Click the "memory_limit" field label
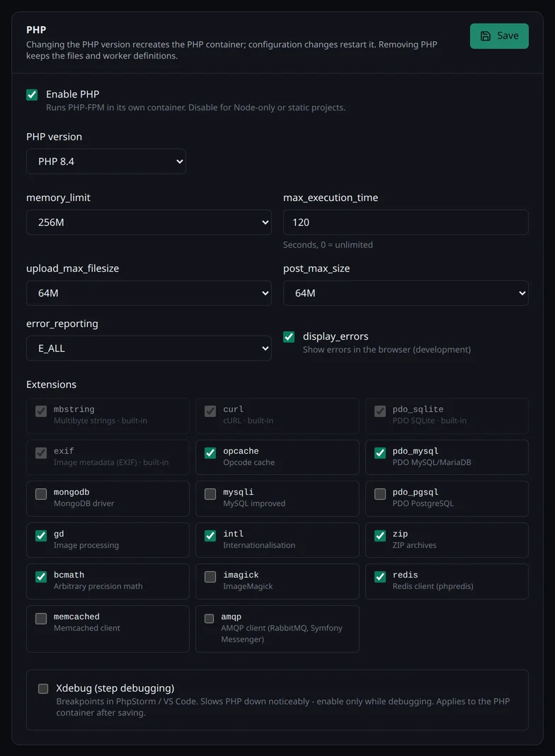This screenshot has height=756, width=555. (x=58, y=197)
